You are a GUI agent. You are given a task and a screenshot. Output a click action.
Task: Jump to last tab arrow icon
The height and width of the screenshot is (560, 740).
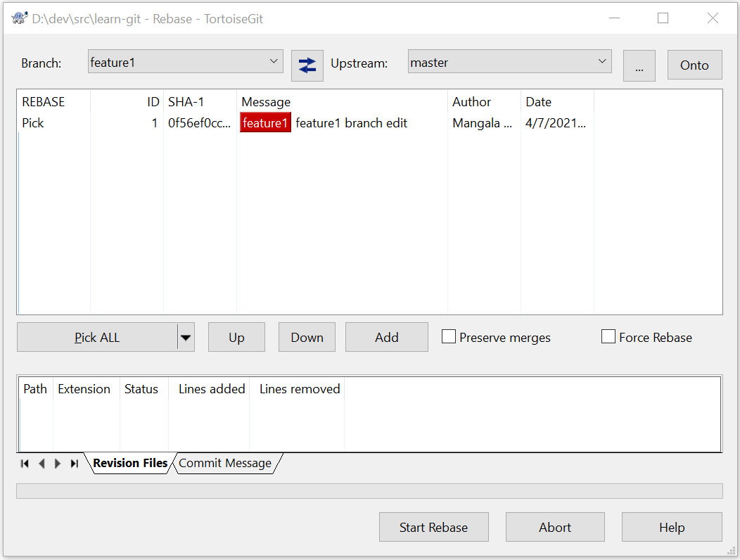(74, 464)
